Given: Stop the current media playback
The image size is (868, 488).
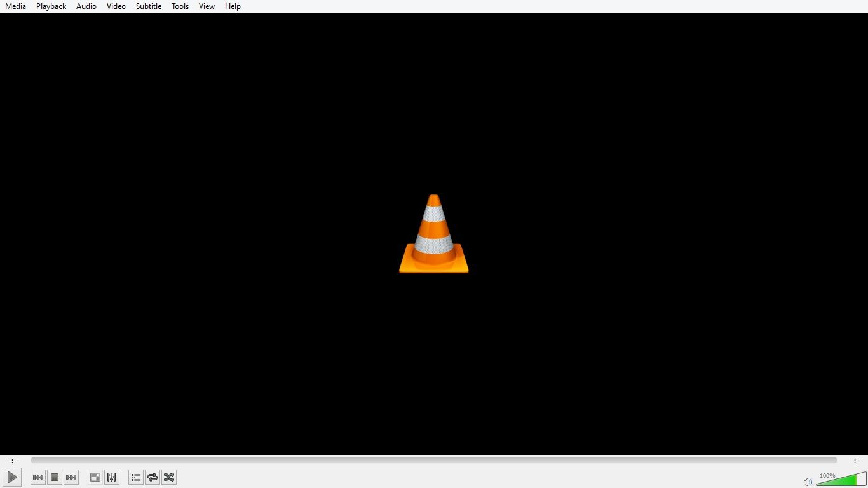Looking at the screenshot, I should [55, 477].
